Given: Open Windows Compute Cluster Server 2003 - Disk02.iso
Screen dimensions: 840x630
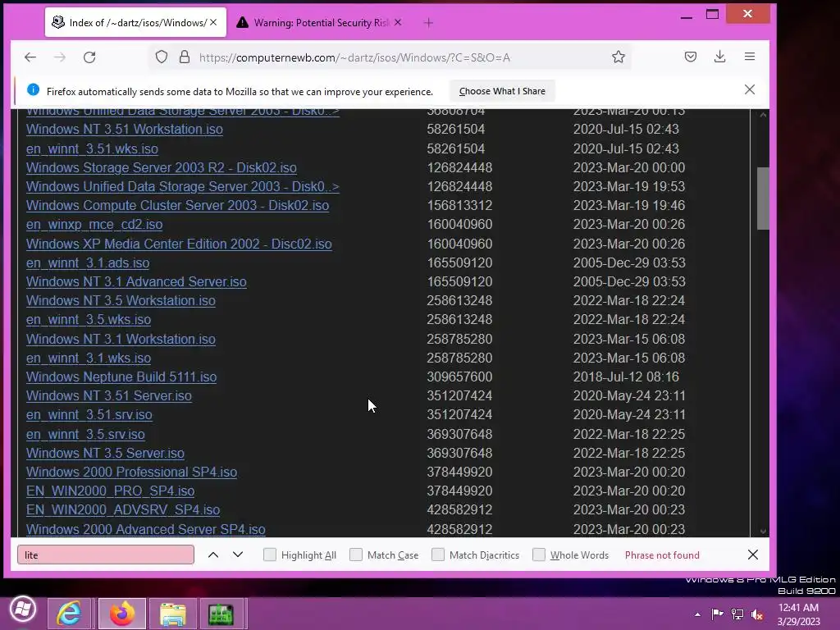Looking at the screenshot, I should click(x=177, y=205).
